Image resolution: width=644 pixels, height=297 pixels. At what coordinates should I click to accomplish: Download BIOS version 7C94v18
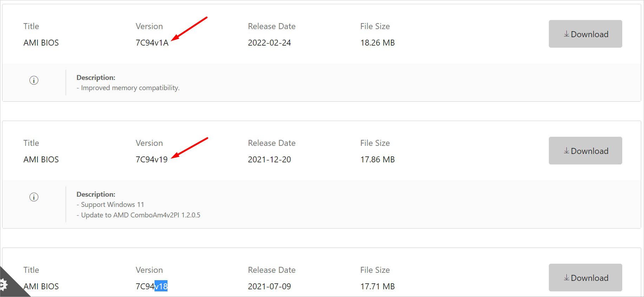[x=585, y=278]
